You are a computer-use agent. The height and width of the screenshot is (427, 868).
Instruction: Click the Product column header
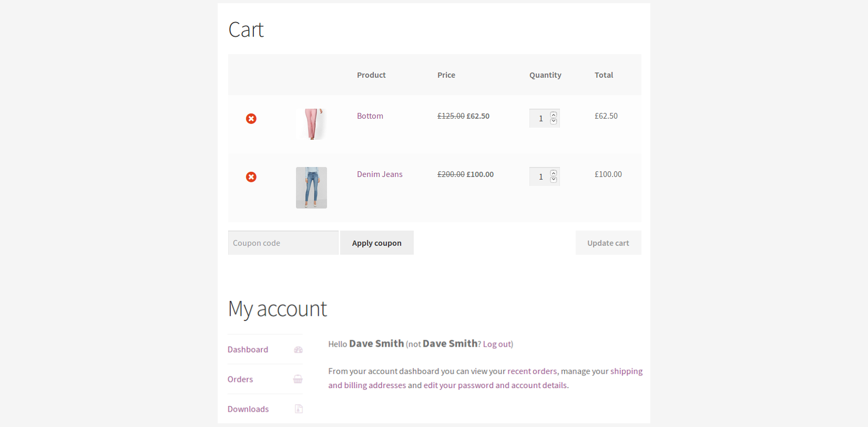371,75
